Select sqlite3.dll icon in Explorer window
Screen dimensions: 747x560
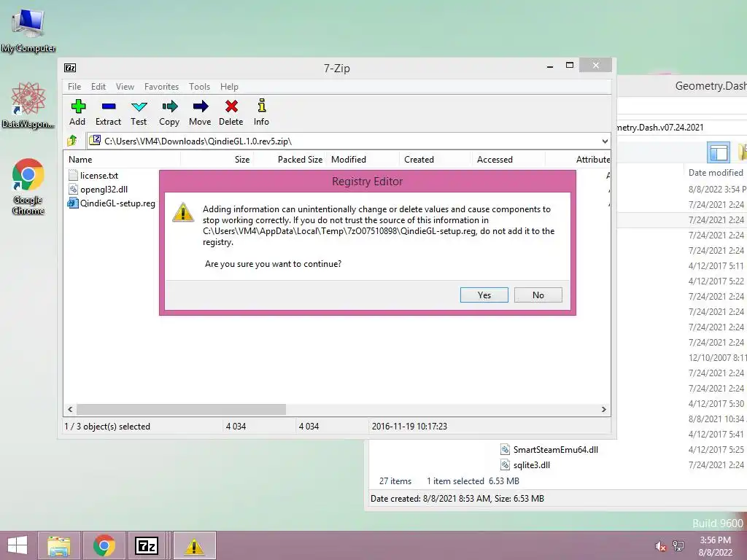coord(505,464)
